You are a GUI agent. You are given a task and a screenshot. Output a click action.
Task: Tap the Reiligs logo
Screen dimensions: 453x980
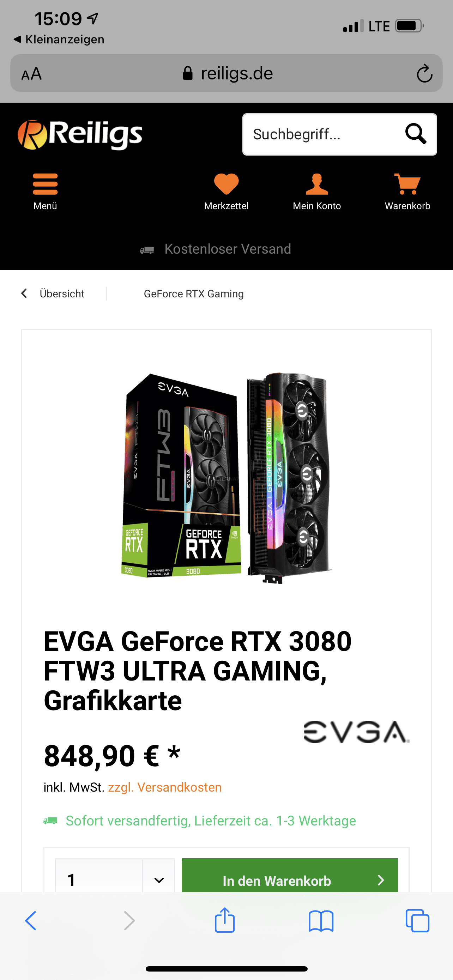80,135
